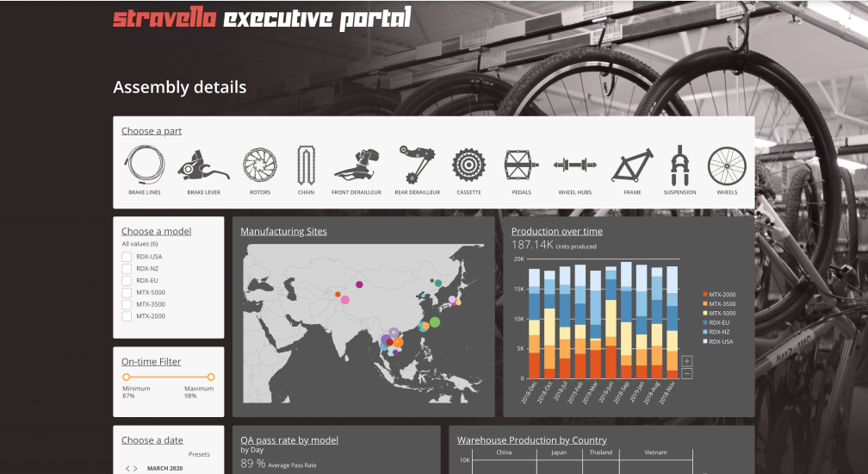
Task: Click QA pass rate by model heading
Action: coord(289,440)
